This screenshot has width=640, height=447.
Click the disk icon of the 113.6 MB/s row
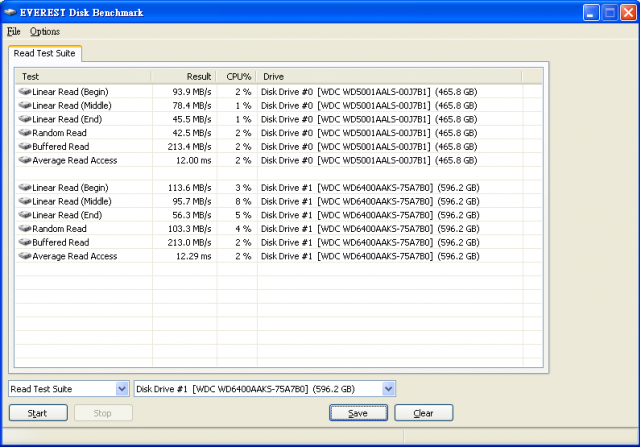25,187
